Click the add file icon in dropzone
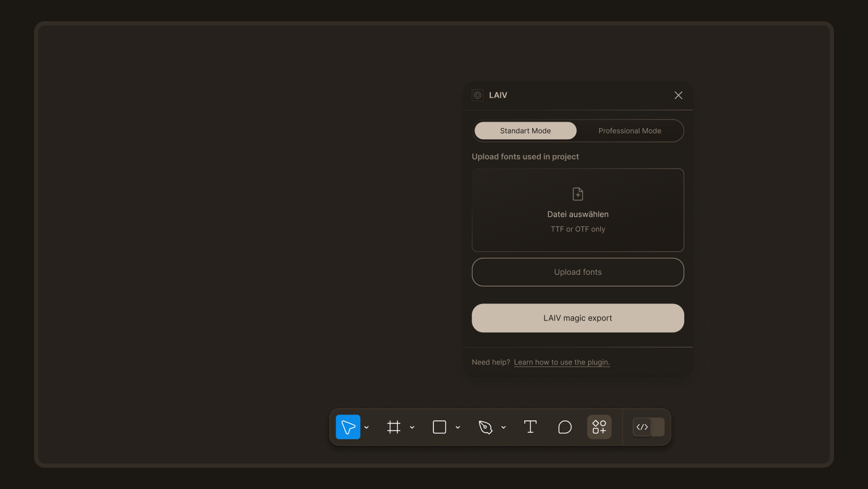This screenshot has height=489, width=868. pos(578,194)
